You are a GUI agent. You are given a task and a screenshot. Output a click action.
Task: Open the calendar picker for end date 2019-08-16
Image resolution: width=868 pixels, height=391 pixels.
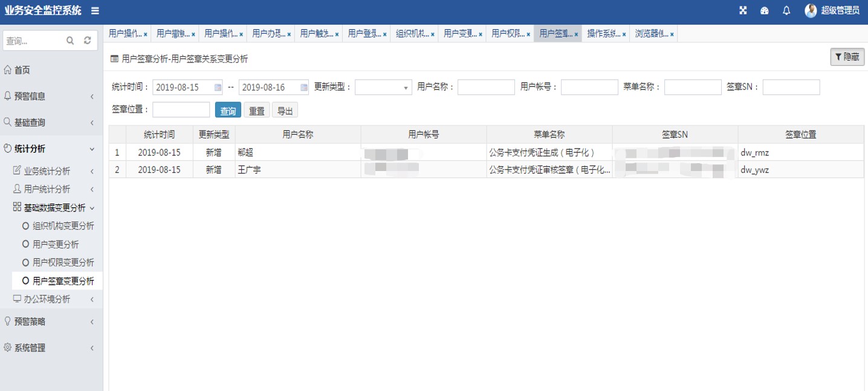tap(304, 88)
